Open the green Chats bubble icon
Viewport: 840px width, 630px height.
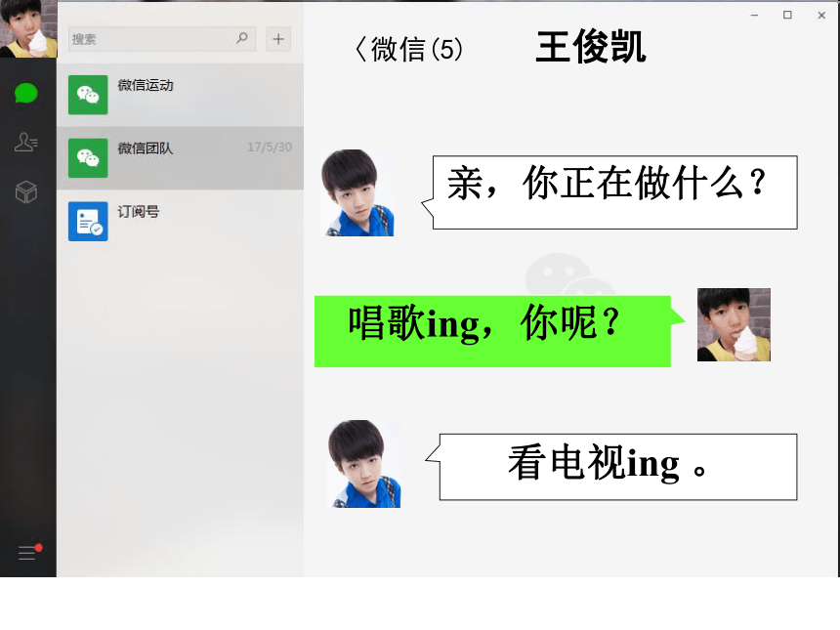pos(26,93)
